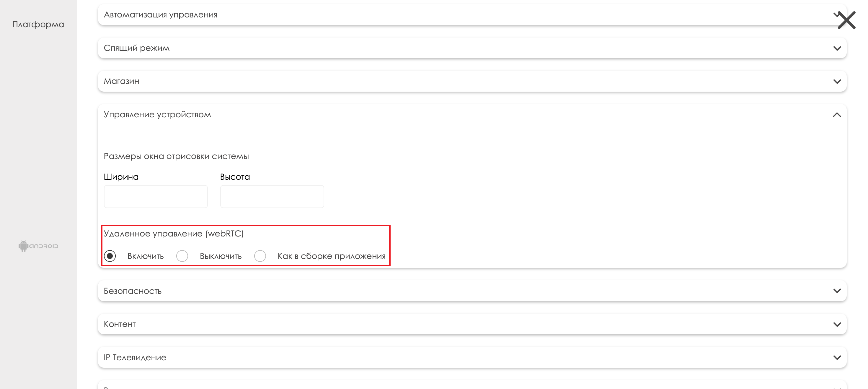This screenshot has width=868, height=389.
Task: Click the IP Телевидение section title
Action: [x=135, y=357]
